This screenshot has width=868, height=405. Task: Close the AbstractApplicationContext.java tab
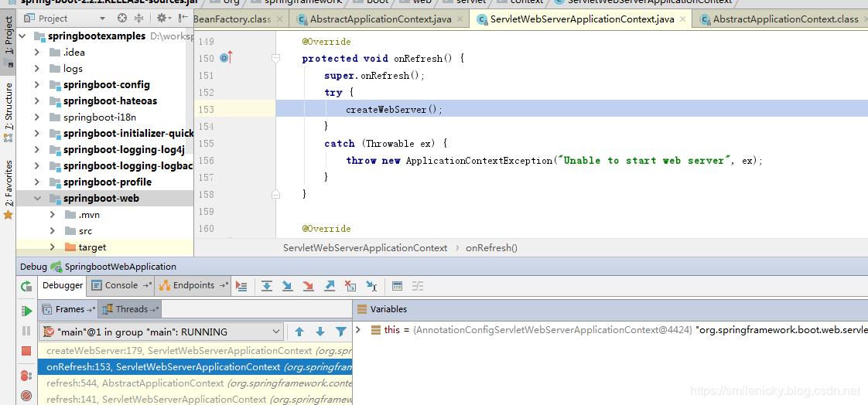click(460, 19)
